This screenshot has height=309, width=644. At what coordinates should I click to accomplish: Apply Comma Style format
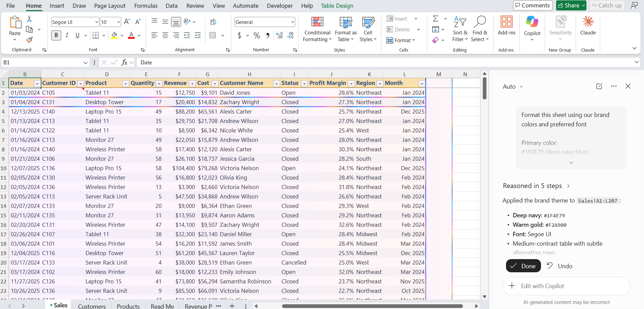[268, 35]
